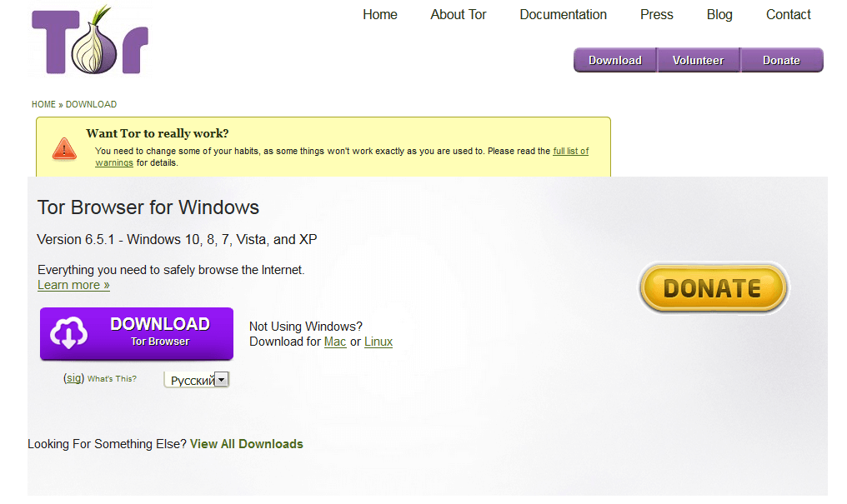
Task: Click the warning triangle icon
Action: [64, 149]
